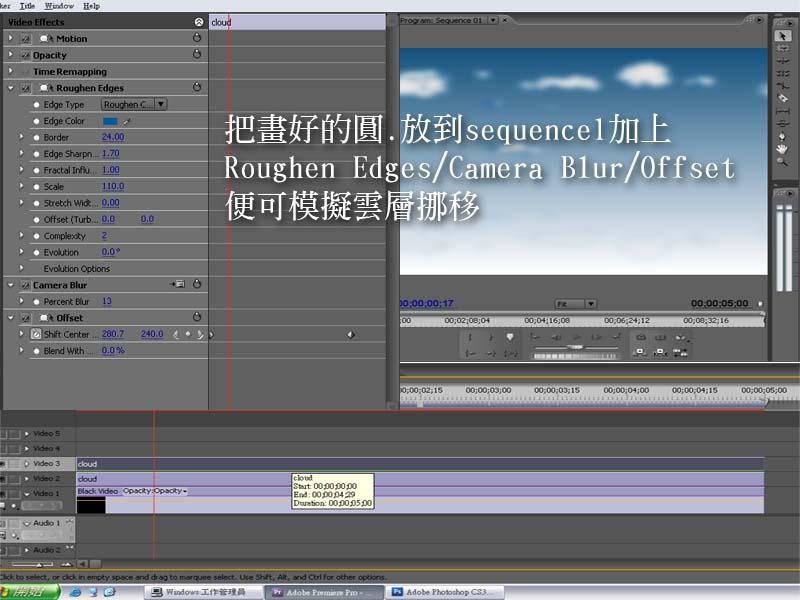Select the Zoom magnifier tool
This screenshot has width=800, height=600.
(783, 161)
